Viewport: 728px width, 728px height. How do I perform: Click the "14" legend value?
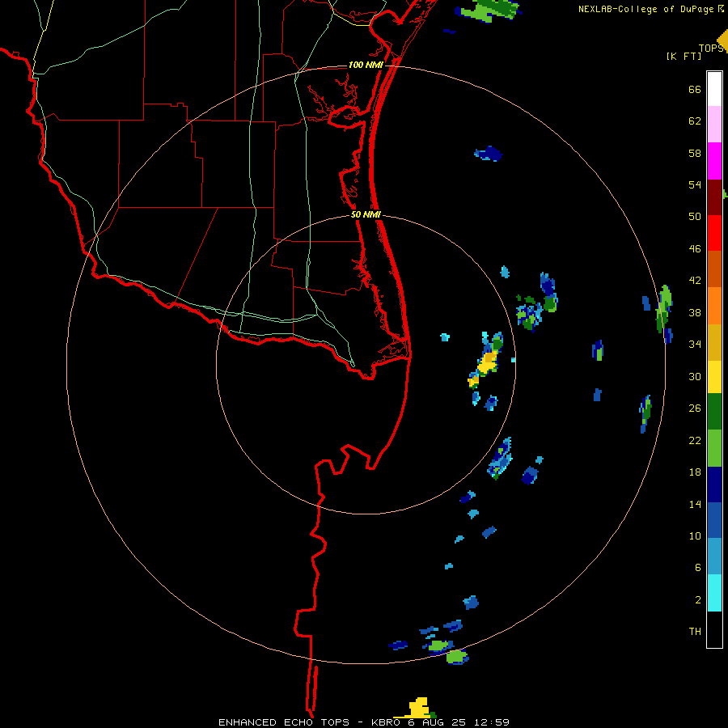(695, 504)
